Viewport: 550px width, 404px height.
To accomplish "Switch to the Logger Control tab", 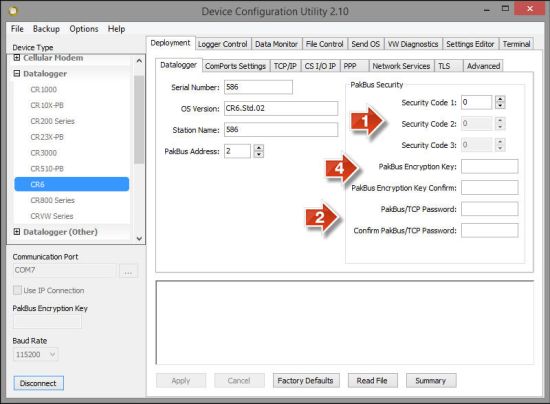I will pos(223,44).
